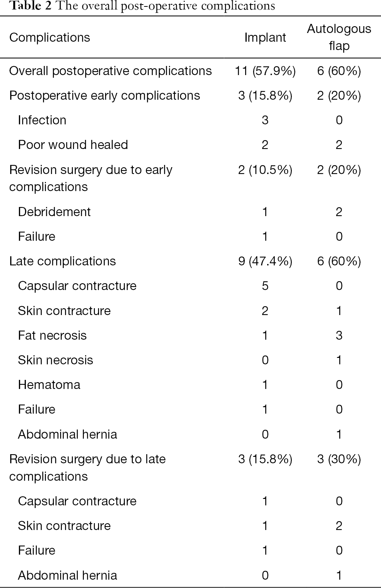Click the Late complications row label
This screenshot has width=381, height=588.
click(62, 261)
